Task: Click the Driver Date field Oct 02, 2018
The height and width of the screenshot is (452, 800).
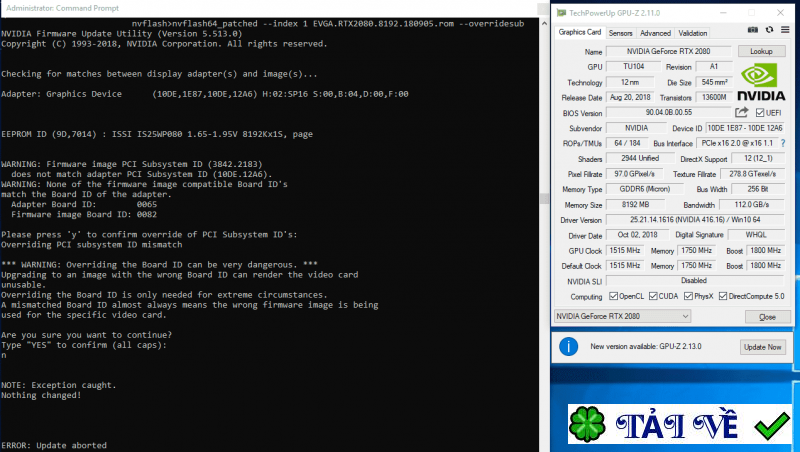Action: [x=637, y=235]
